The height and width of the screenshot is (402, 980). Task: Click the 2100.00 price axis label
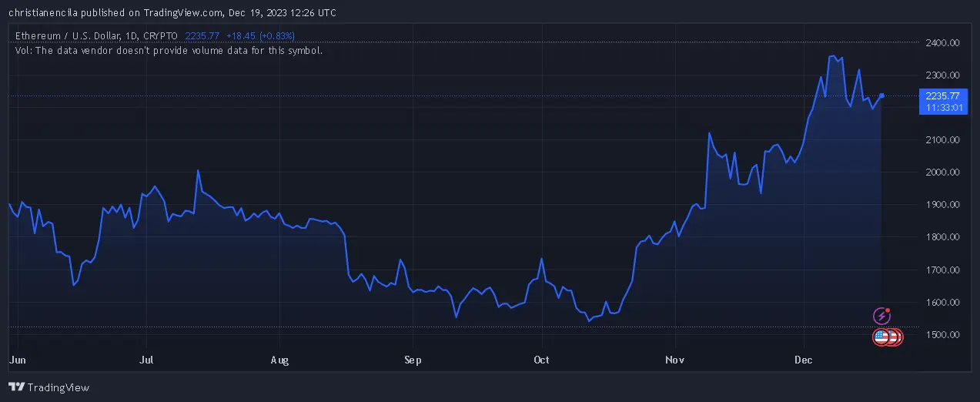[x=942, y=140]
